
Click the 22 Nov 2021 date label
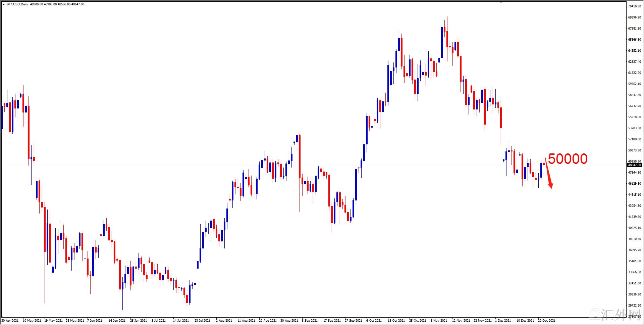coord(482,321)
